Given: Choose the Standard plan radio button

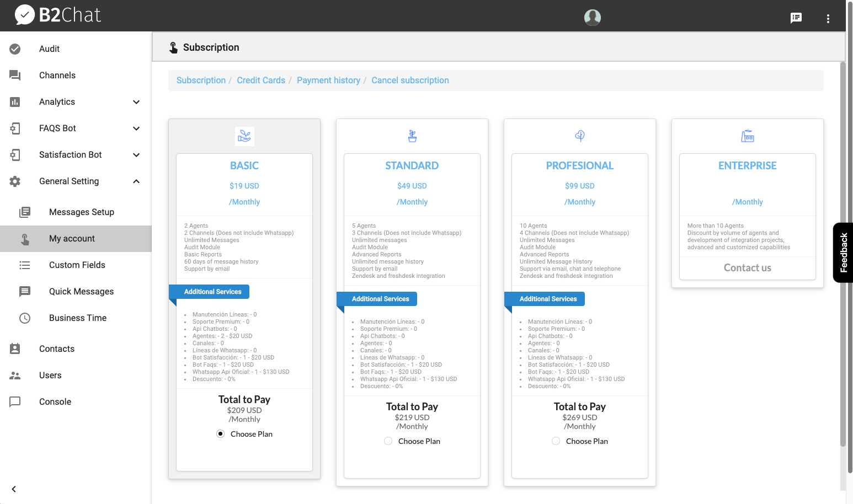Looking at the screenshot, I should coord(388,441).
